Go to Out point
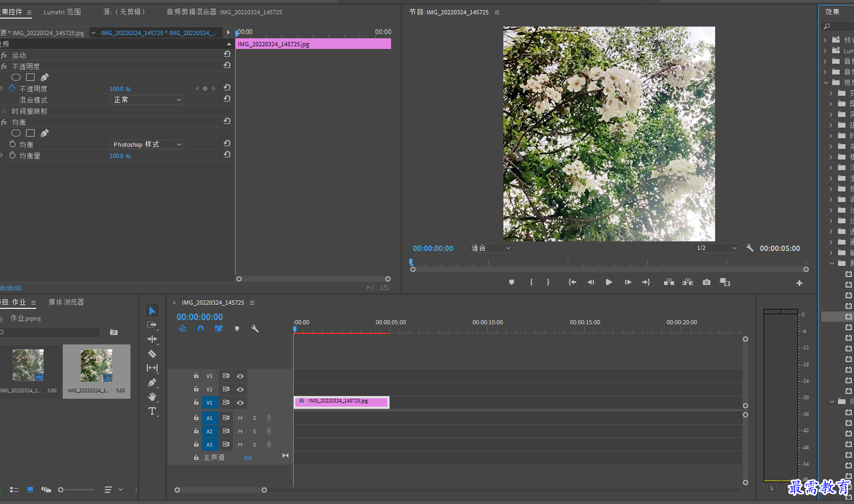 tap(646, 282)
